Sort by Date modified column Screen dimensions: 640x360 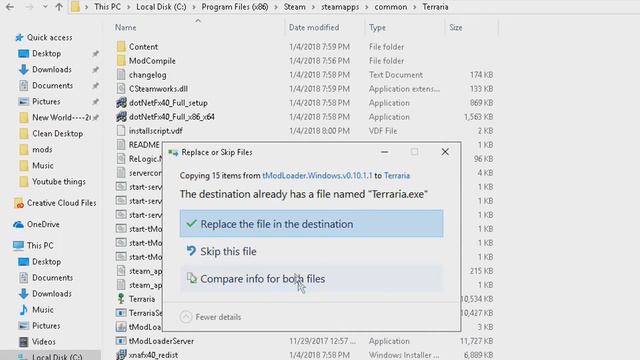[x=314, y=27]
